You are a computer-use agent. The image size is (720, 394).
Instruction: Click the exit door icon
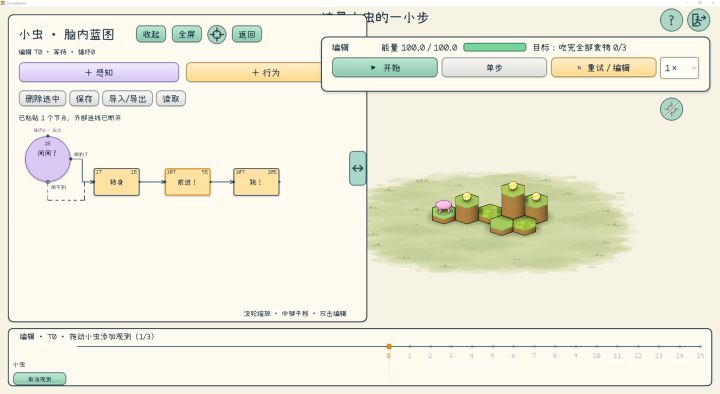(698, 20)
